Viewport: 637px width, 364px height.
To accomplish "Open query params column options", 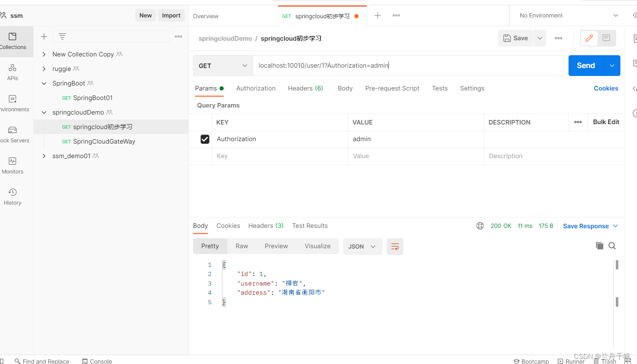I will 578,122.
